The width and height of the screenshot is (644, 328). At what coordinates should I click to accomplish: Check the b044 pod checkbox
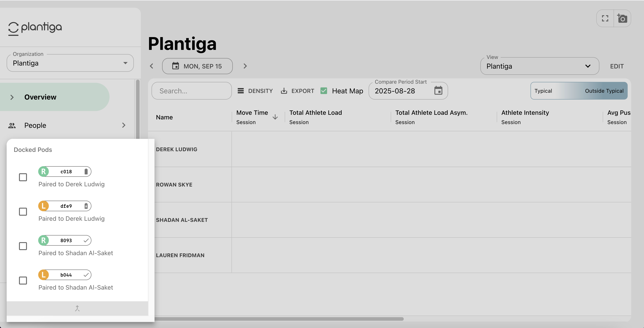23,281
